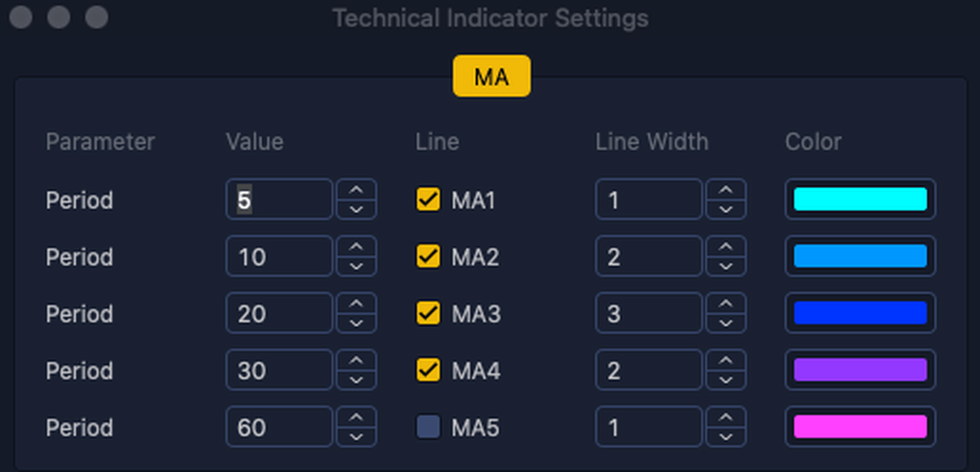This screenshot has height=472, width=980.
Task: Disable the MA3 line checkbox
Action: (x=427, y=313)
